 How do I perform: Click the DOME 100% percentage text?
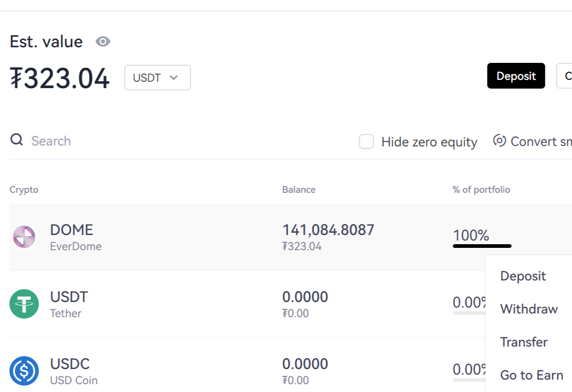(471, 235)
